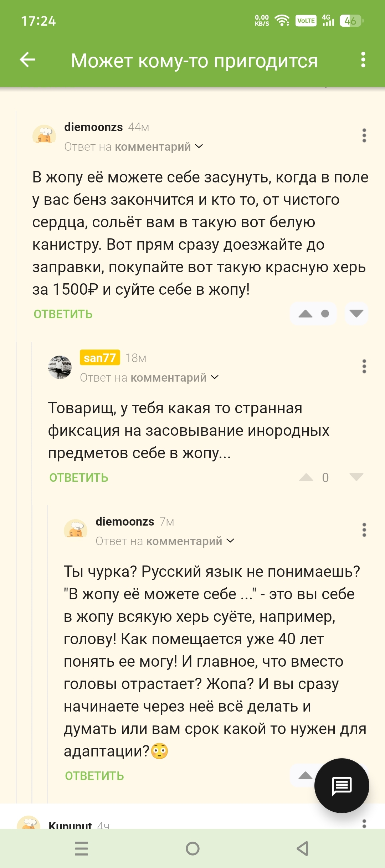The height and width of the screenshot is (868, 385).
Task: Tap san77's avatar photo
Action: click(60, 367)
